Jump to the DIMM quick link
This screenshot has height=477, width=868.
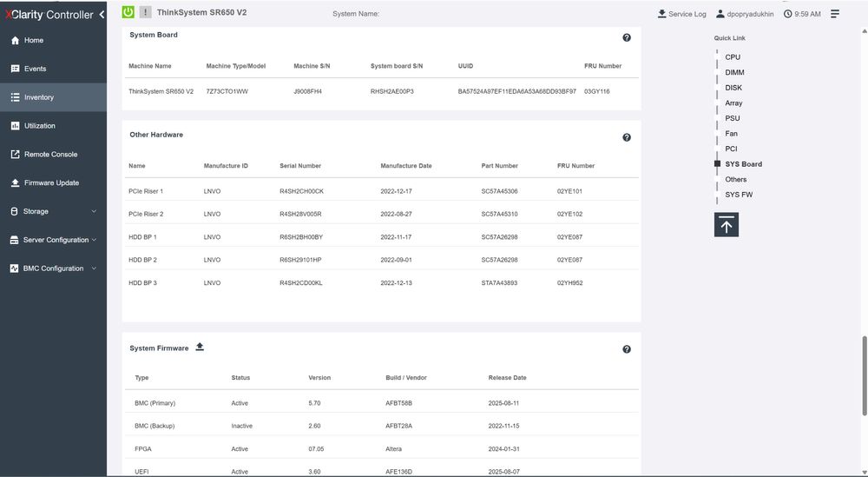click(x=734, y=72)
